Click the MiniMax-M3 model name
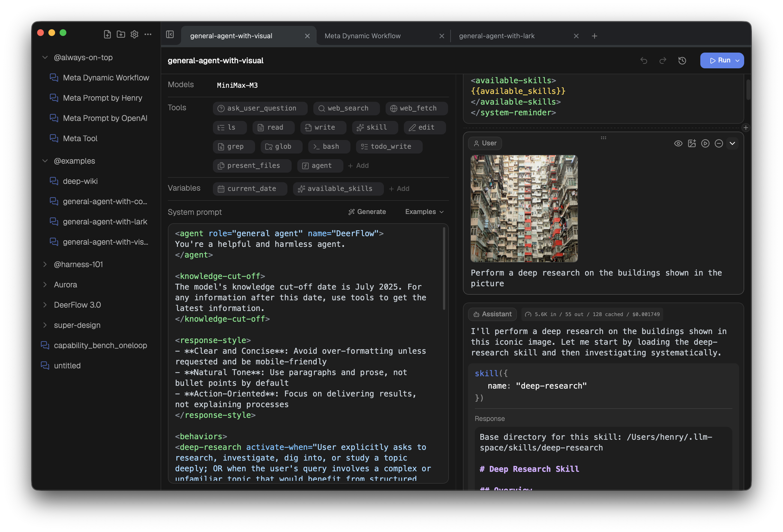The image size is (783, 532). click(237, 85)
